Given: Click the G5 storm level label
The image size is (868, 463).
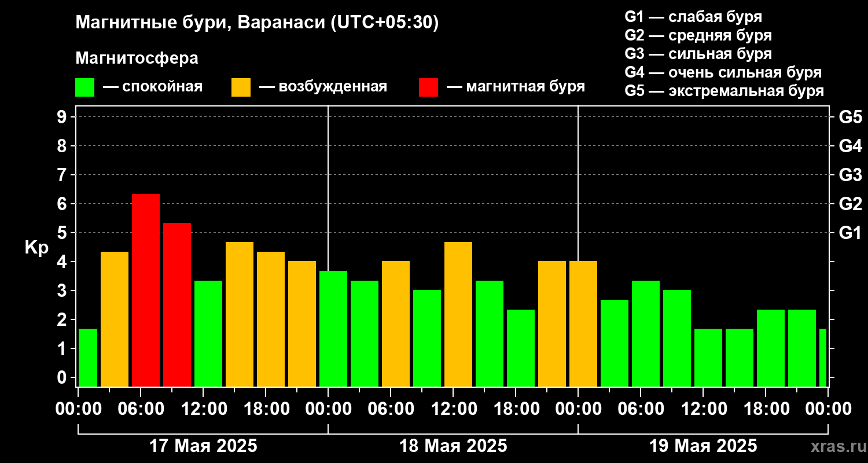Looking at the screenshot, I should pos(850,117).
